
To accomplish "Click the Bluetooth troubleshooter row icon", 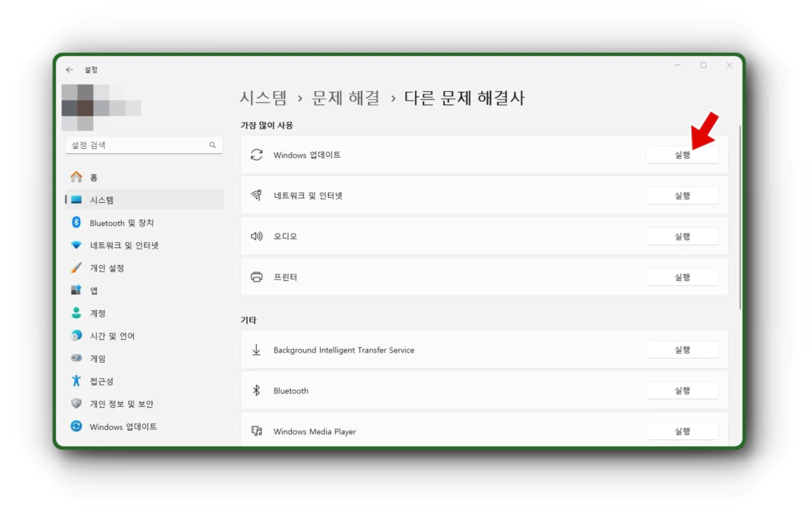I will tap(256, 391).
